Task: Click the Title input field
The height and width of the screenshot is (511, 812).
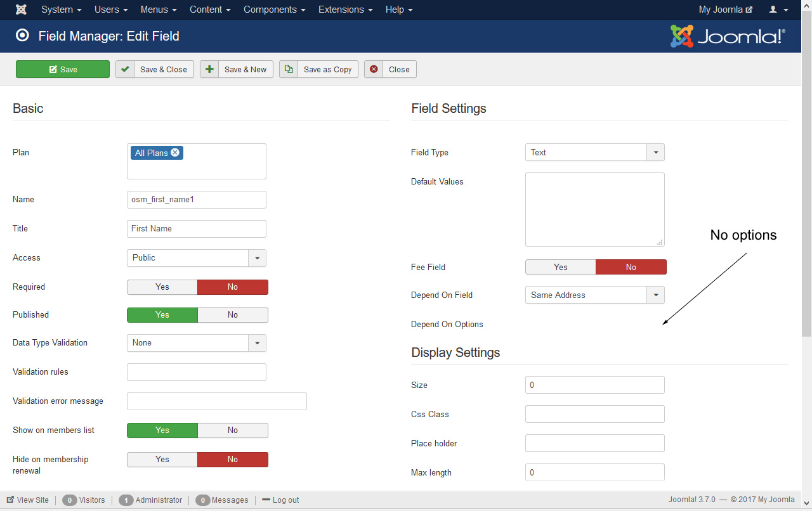Action: (x=197, y=229)
